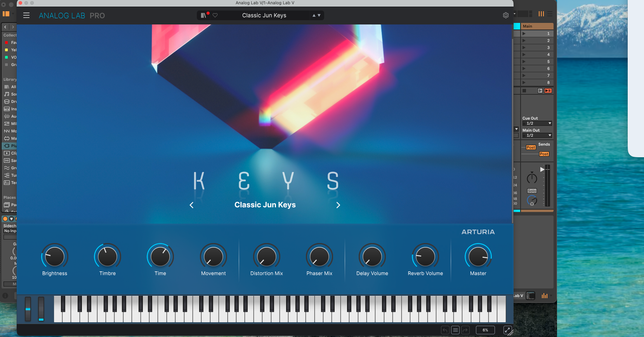Toggle the second Post send button
The image size is (644, 337).
[x=544, y=154]
